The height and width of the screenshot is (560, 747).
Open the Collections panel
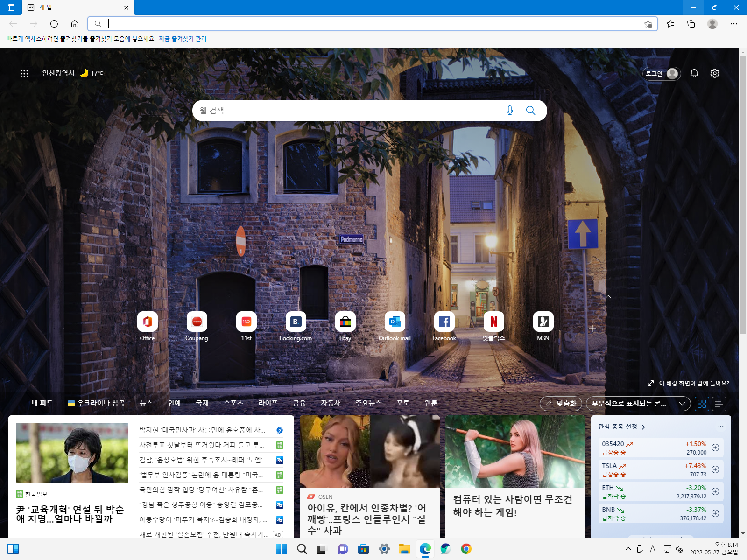pos(691,24)
